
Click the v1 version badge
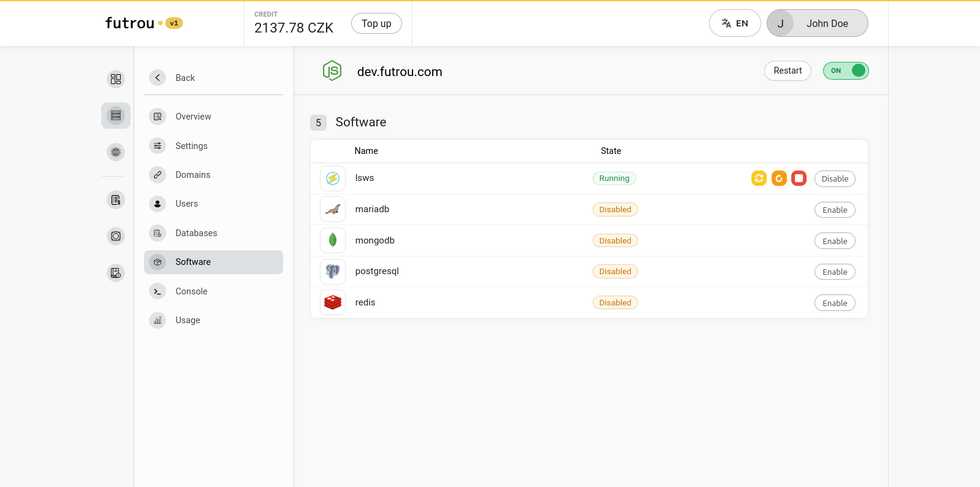click(x=174, y=23)
